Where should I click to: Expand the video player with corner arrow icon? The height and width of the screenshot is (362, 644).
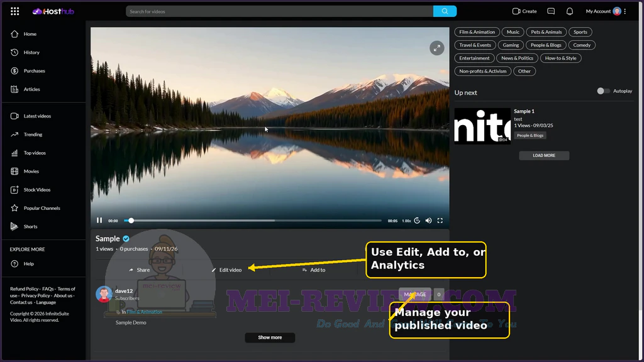pyautogui.click(x=436, y=48)
